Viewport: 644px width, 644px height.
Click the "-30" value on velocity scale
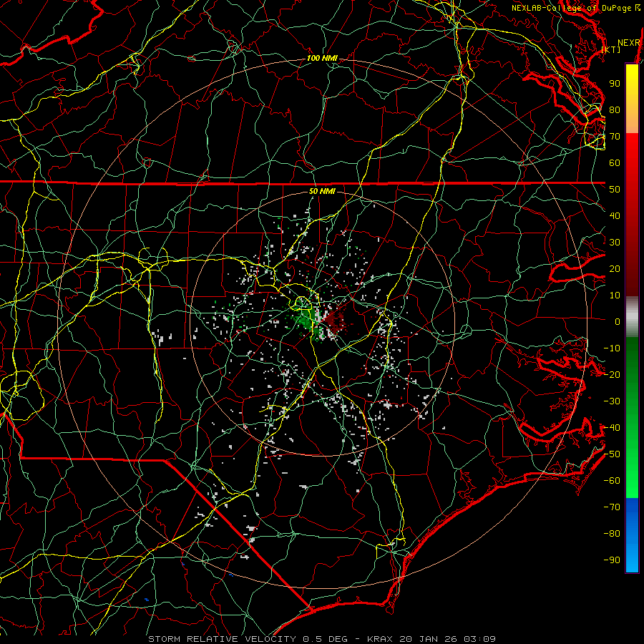coord(612,401)
